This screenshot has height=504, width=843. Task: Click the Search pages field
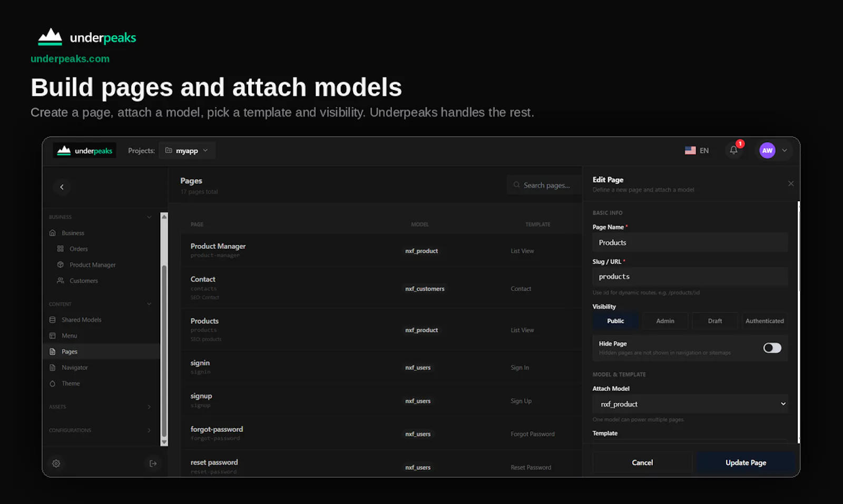544,185
